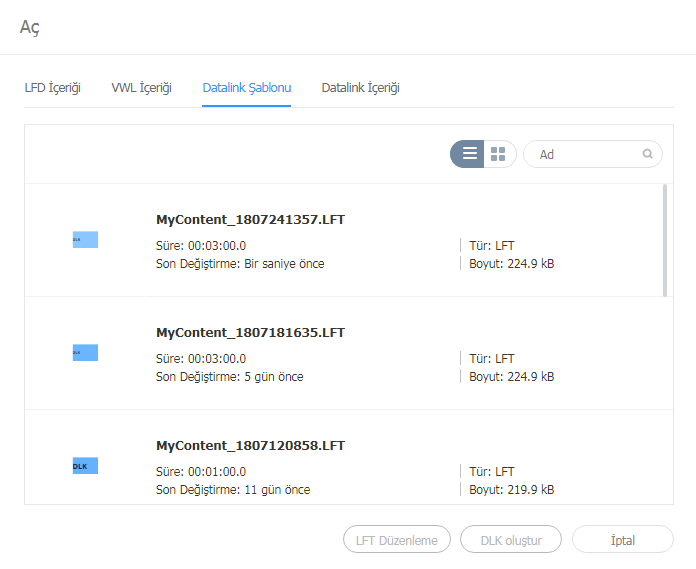Switch to grid view layout
The height and width of the screenshot is (569, 696).
click(499, 154)
